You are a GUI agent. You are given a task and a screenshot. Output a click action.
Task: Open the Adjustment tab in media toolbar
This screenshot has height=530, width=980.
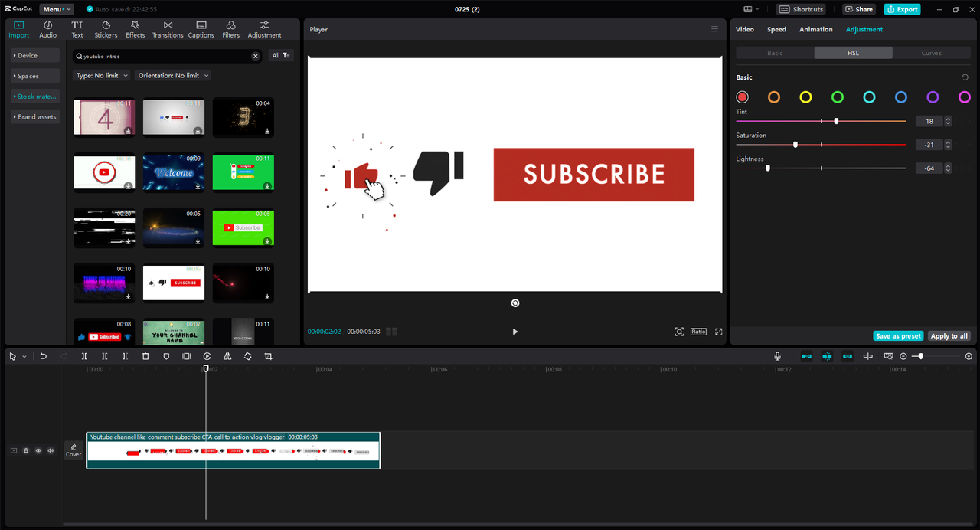coord(264,30)
